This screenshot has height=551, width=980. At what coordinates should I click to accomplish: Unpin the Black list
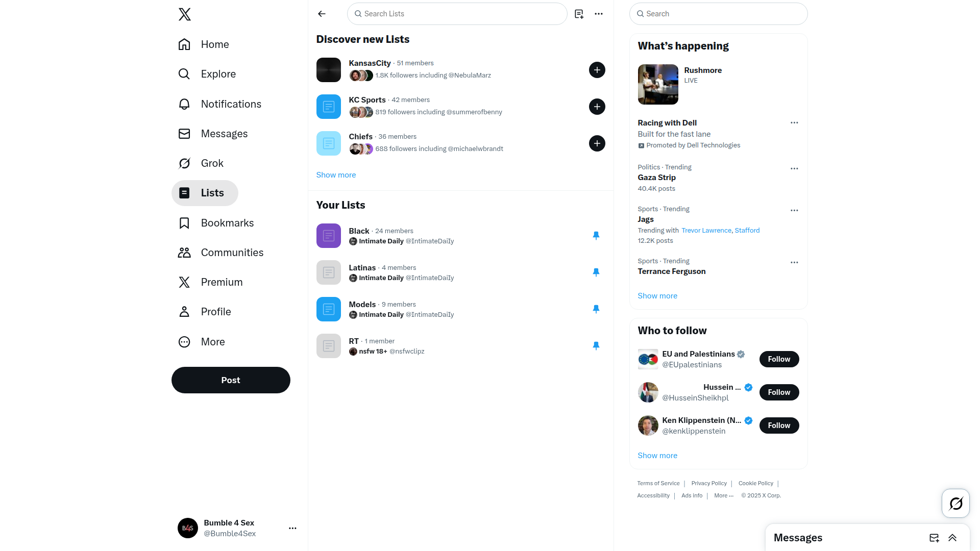tap(596, 236)
